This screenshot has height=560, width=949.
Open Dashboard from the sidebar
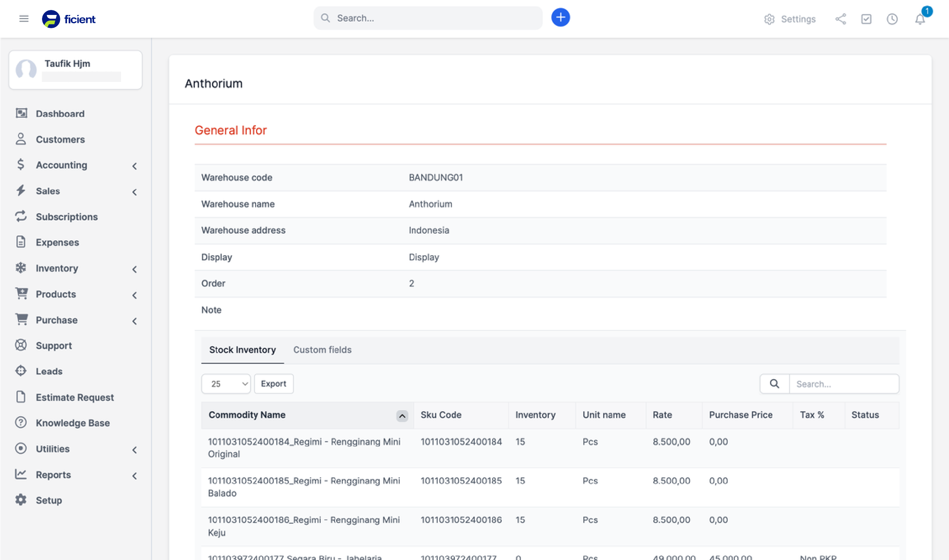coord(60,113)
